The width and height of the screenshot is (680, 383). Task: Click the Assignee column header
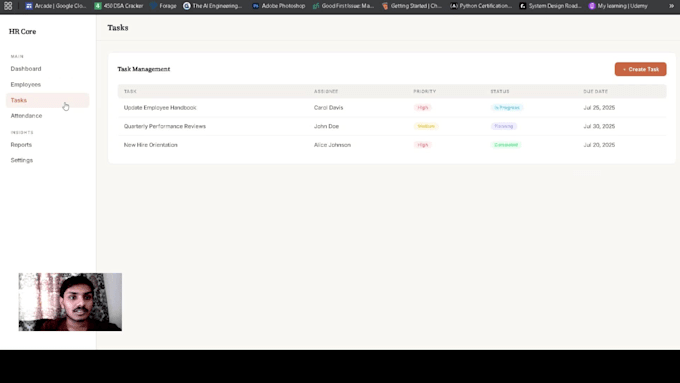[x=326, y=92]
